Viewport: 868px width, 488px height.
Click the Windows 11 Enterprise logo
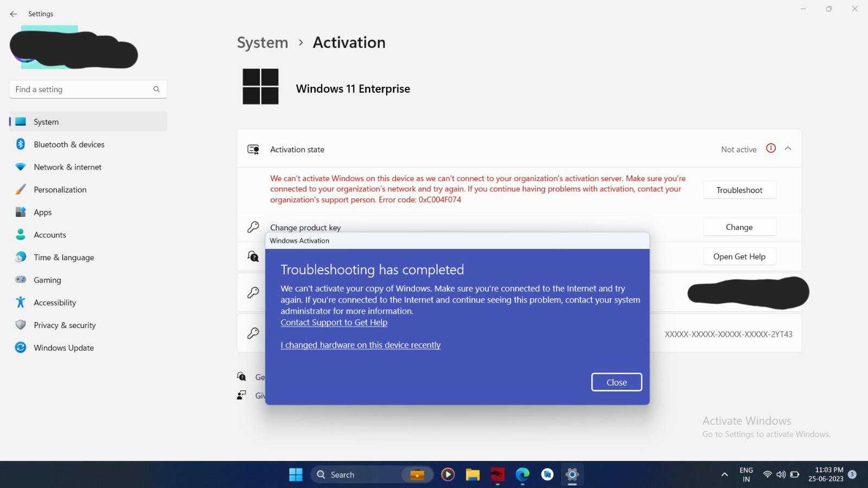click(260, 87)
